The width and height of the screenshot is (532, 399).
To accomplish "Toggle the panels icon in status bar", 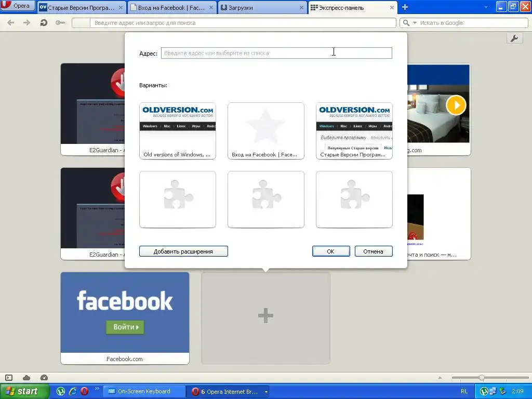I will coord(9,378).
